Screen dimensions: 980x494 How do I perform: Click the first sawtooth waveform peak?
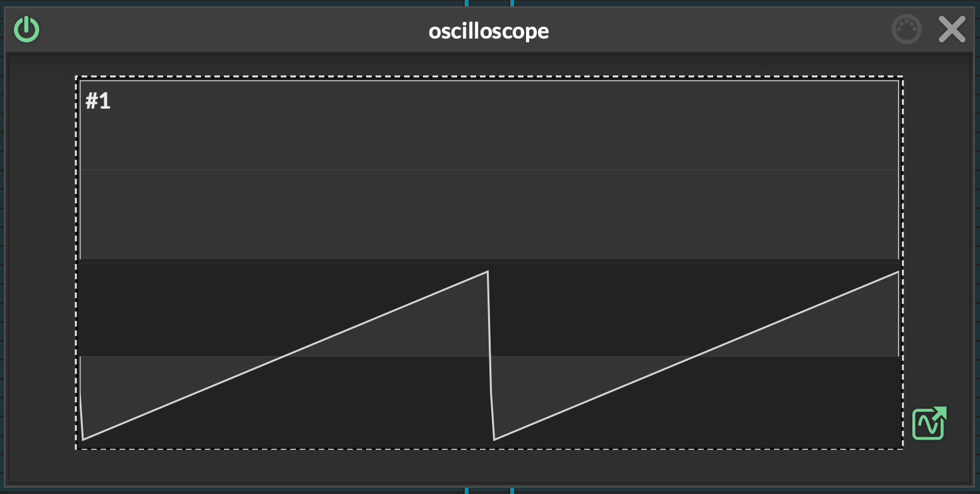pos(487,272)
